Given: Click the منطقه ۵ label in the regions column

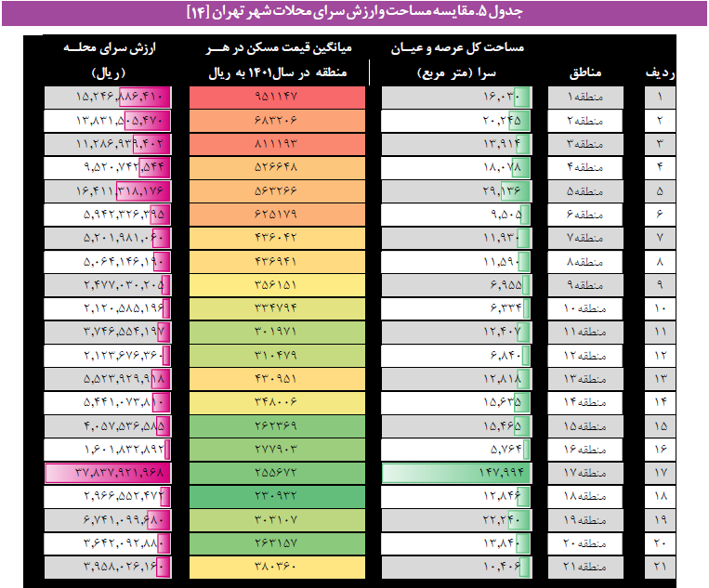Looking at the screenshot, I should [x=584, y=190].
